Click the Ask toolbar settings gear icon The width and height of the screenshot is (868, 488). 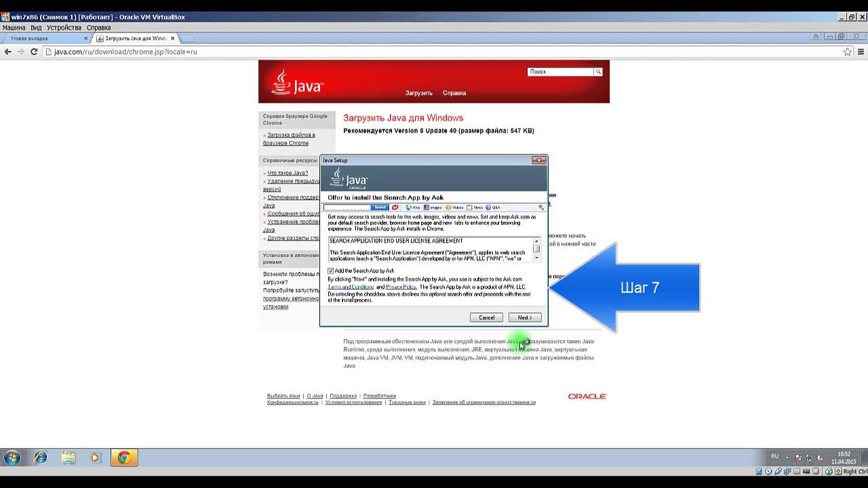pyautogui.click(x=541, y=207)
